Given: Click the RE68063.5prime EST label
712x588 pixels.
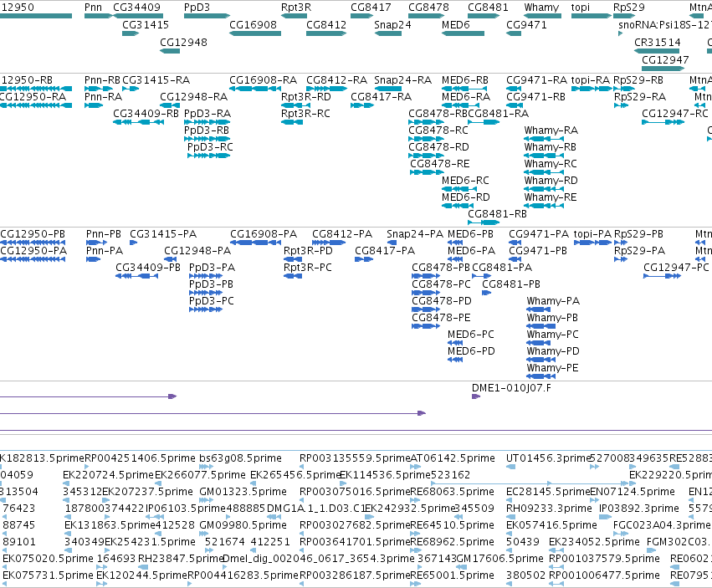Looking at the screenshot, I should tap(453, 492).
